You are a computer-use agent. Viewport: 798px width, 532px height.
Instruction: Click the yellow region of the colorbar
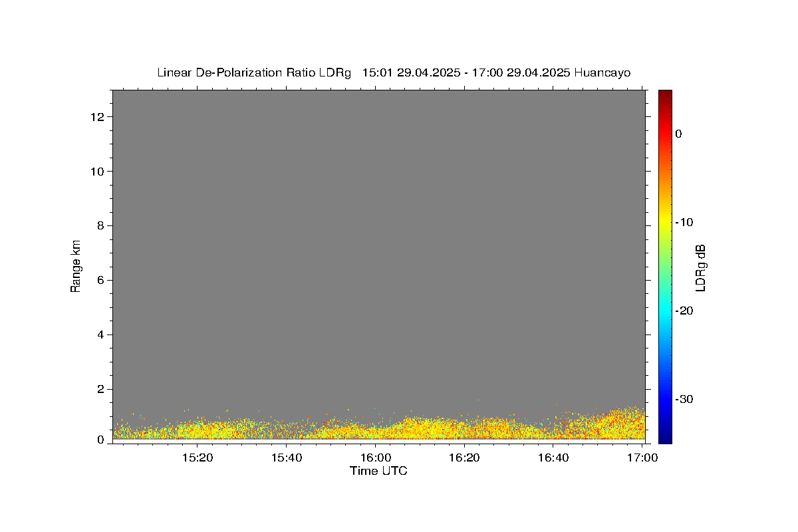click(x=665, y=219)
